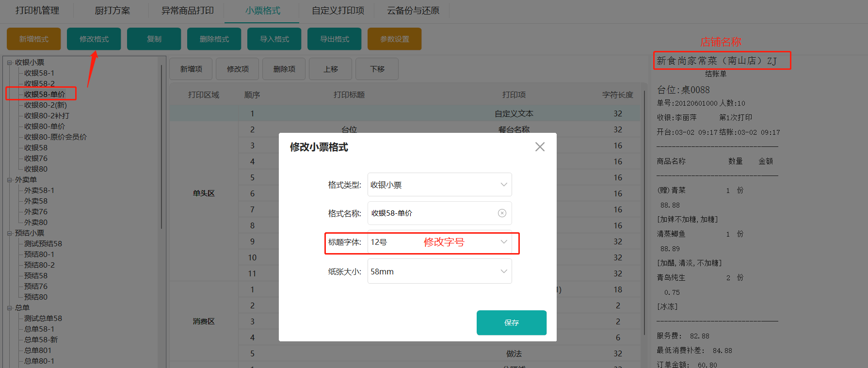Save the receipt format changes
The image size is (868, 368).
coord(512,323)
